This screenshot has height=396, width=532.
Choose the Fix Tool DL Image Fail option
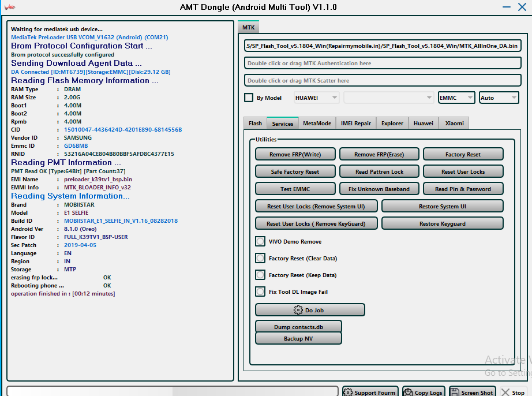click(260, 292)
